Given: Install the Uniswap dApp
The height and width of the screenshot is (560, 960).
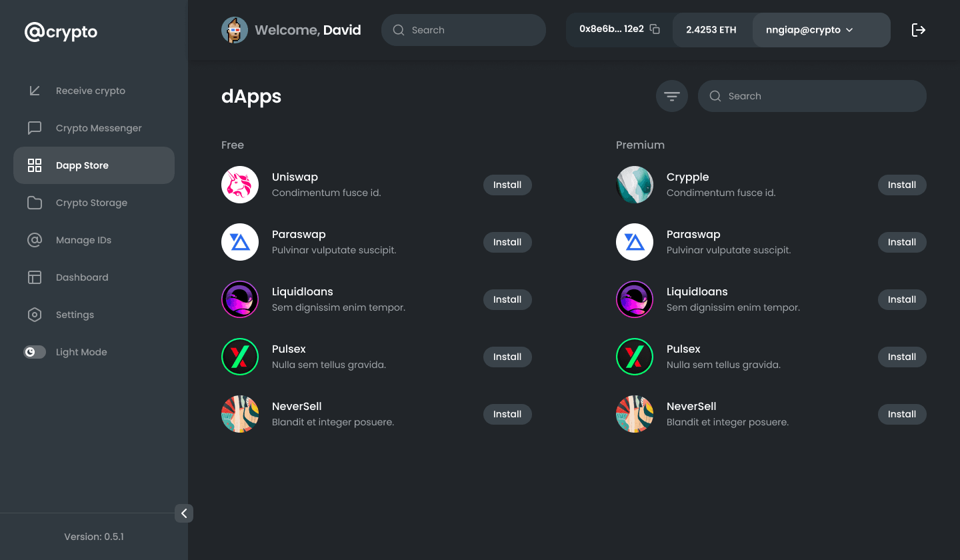Looking at the screenshot, I should coord(507,185).
